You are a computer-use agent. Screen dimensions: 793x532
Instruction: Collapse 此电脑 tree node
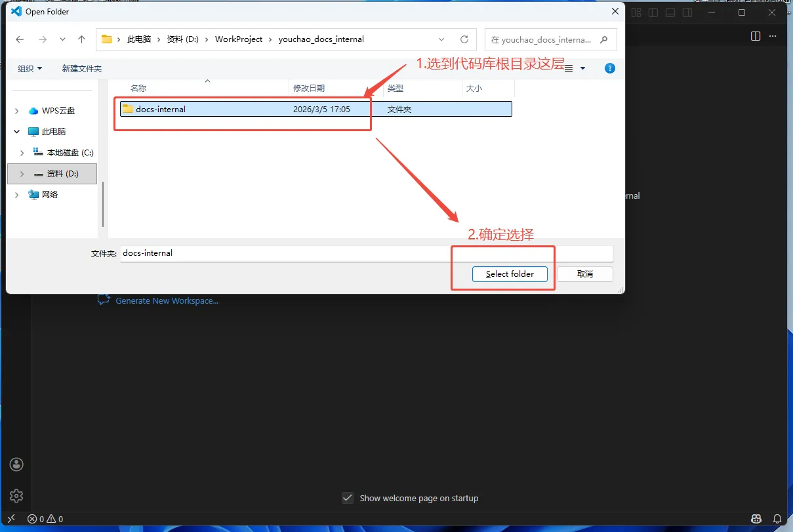(17, 132)
